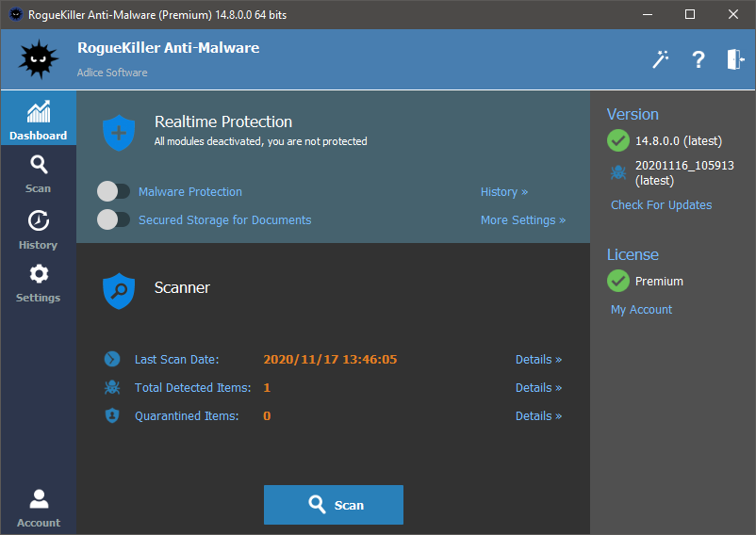Open the Scan tab in sidebar
756x535 pixels.
pos(39,173)
